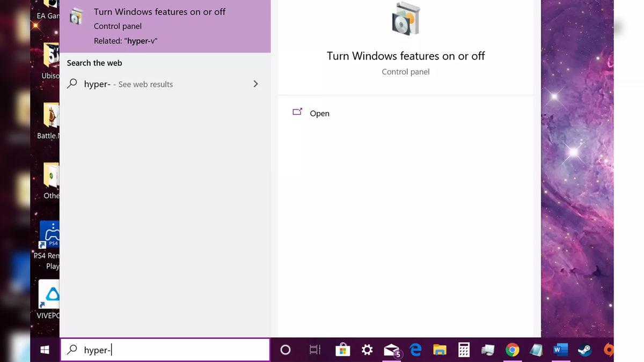
Task: Activate Cortana from the taskbar
Action: tap(285, 350)
